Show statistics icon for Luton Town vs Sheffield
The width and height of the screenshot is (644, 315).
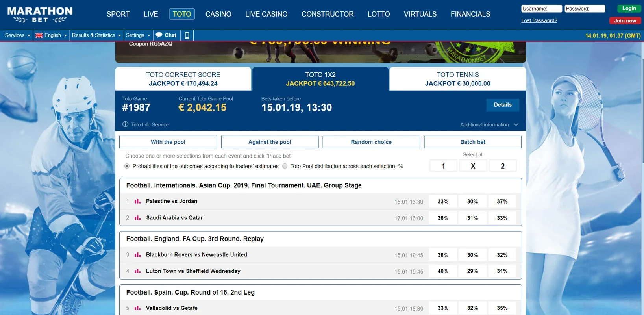pos(137,271)
